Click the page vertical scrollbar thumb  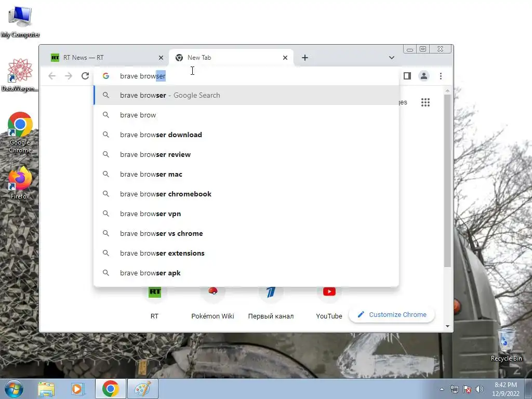(447, 180)
